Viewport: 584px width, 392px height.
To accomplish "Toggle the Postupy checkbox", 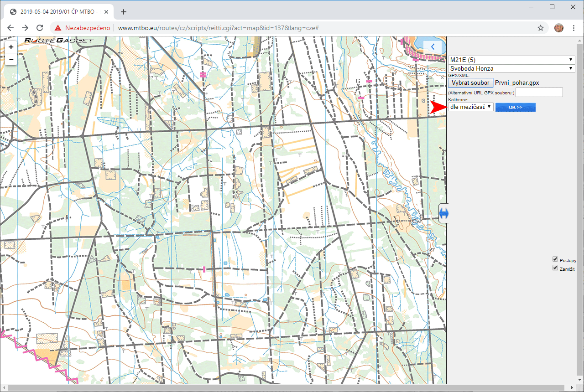I will (555, 259).
